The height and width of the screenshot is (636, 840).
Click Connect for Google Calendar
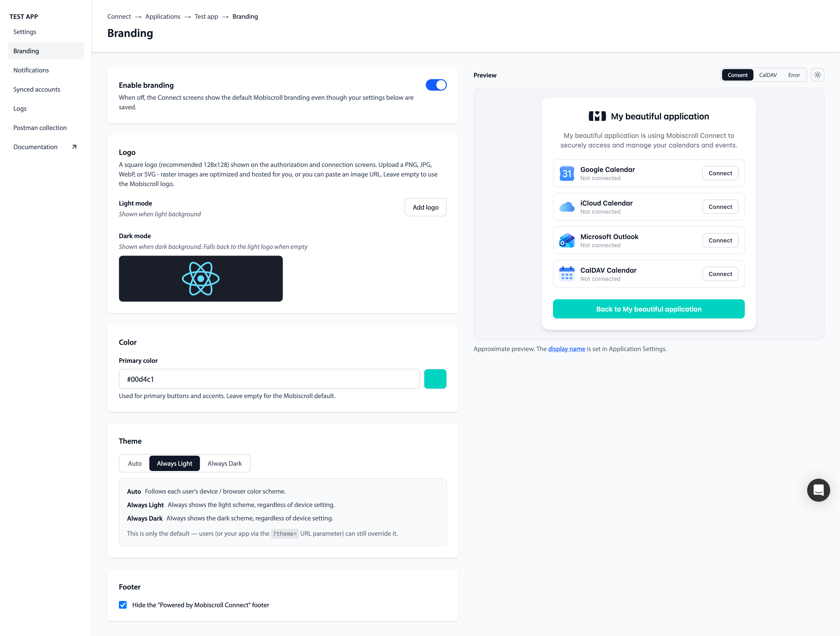click(x=720, y=173)
